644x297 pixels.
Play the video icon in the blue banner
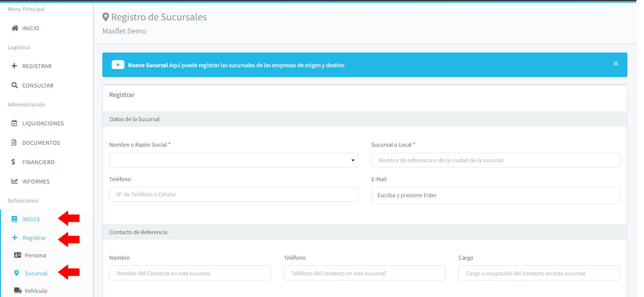point(118,65)
